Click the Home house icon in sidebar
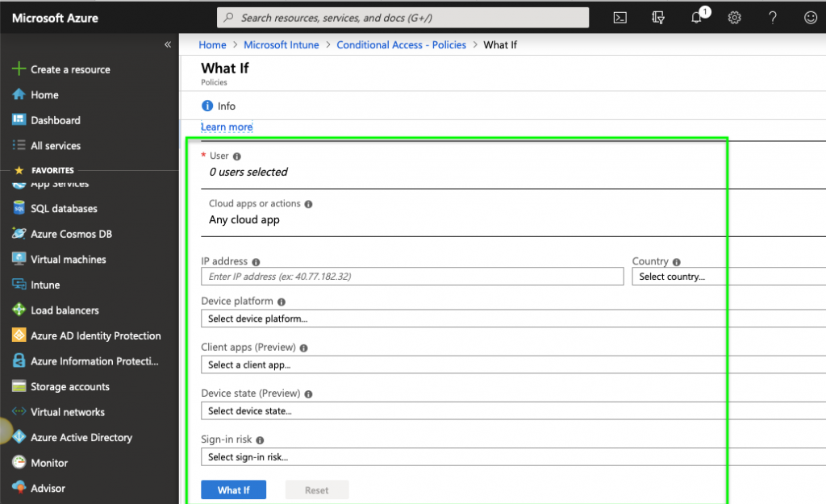 tap(19, 94)
